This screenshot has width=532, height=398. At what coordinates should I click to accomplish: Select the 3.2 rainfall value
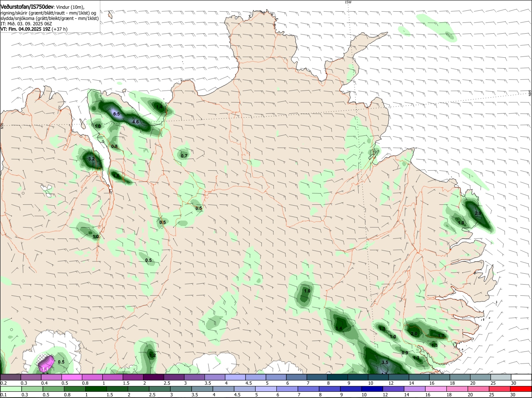point(92,159)
